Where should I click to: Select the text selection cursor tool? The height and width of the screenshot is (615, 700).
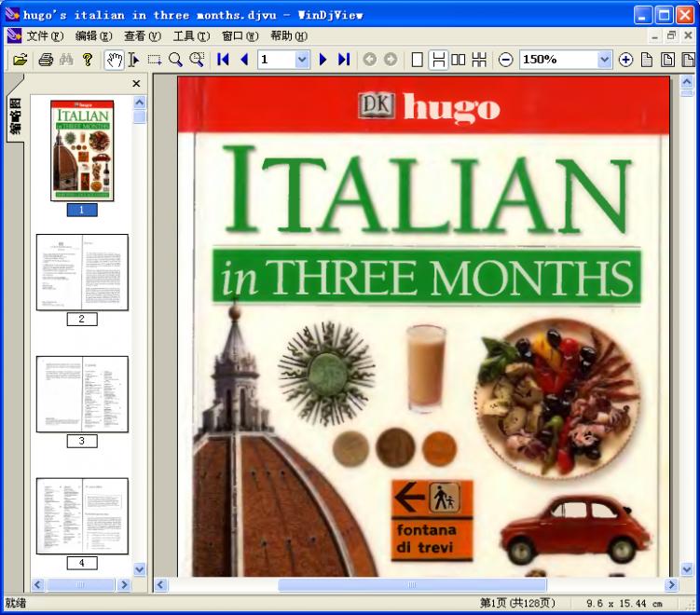(x=133, y=60)
